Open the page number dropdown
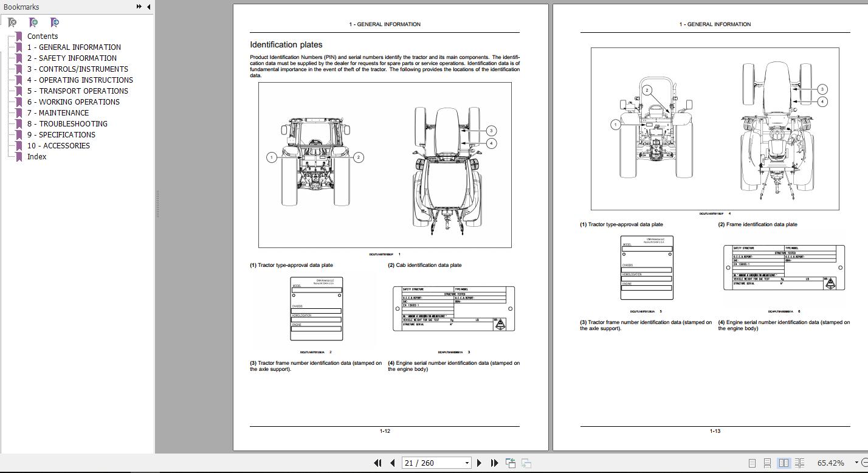This screenshot has width=868, height=473. click(x=467, y=463)
